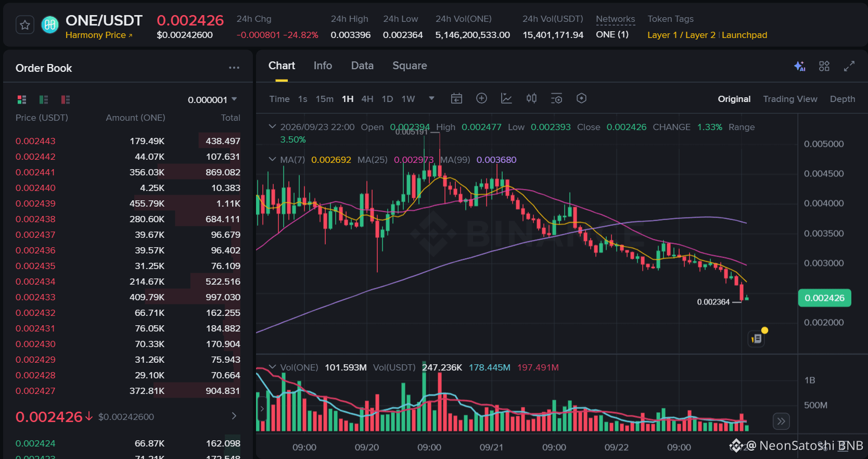Image resolution: width=868 pixels, height=459 pixels.
Task: Select the candlestick chart style icon
Action: click(531, 98)
